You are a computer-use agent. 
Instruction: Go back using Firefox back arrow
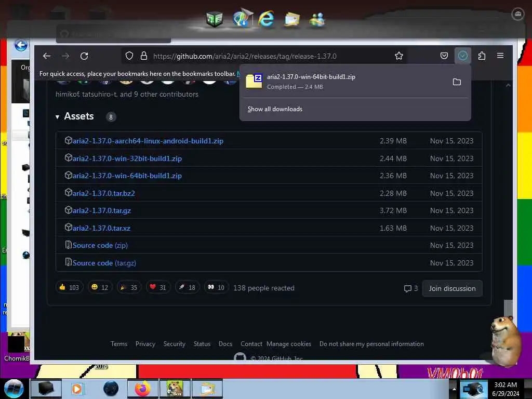[47, 56]
